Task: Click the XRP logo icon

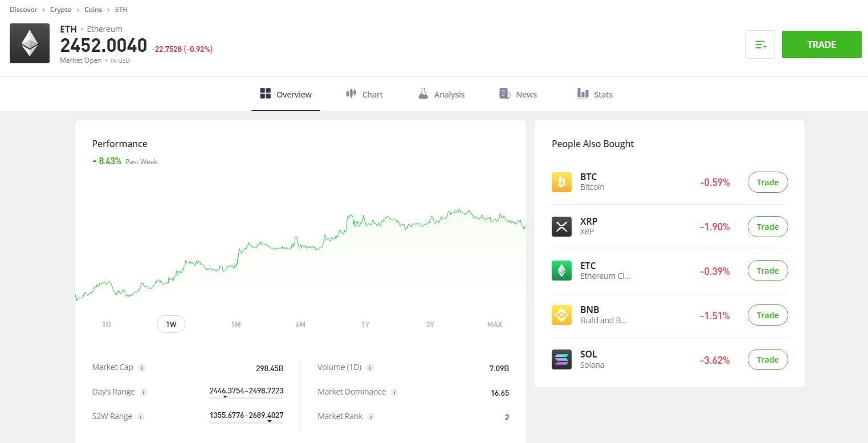Action: point(561,226)
